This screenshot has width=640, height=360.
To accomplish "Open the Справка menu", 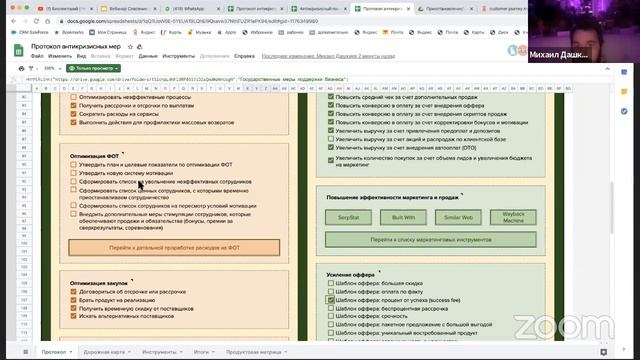I will 244,56.
